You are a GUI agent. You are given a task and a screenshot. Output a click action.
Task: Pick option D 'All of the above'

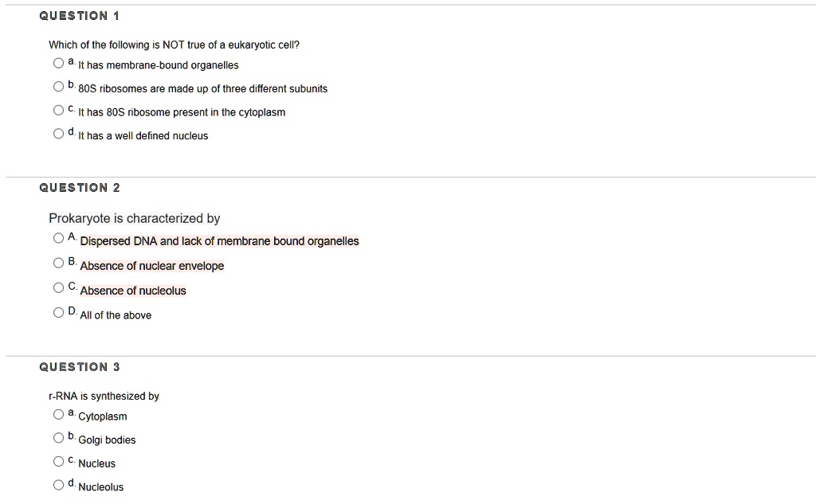coord(58,312)
